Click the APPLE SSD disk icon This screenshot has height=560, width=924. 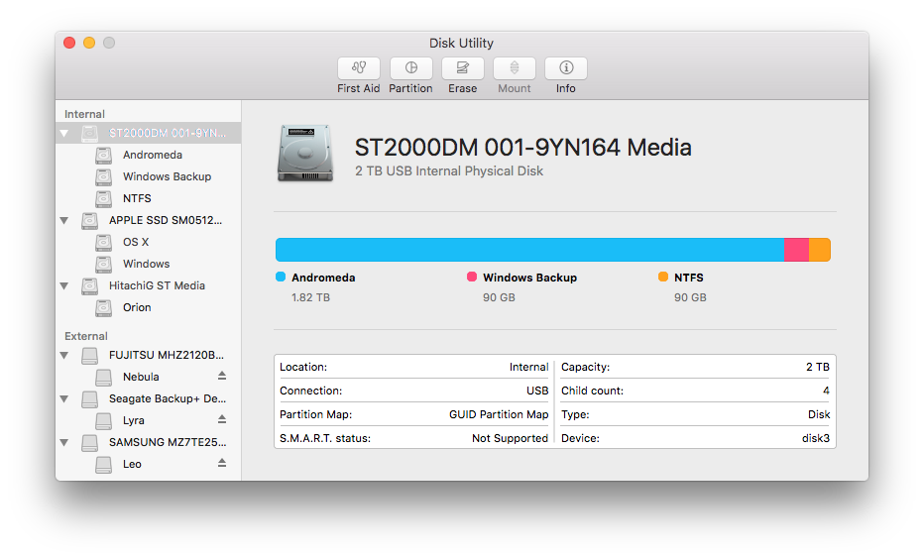point(89,220)
